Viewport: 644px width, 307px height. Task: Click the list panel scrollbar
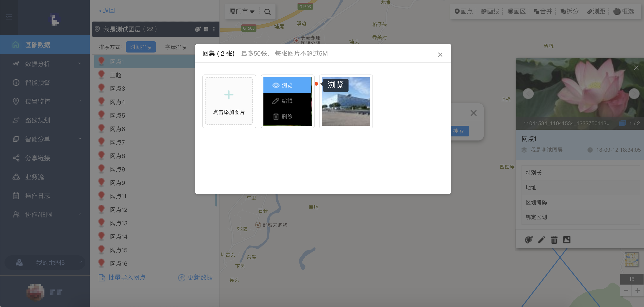click(216, 200)
